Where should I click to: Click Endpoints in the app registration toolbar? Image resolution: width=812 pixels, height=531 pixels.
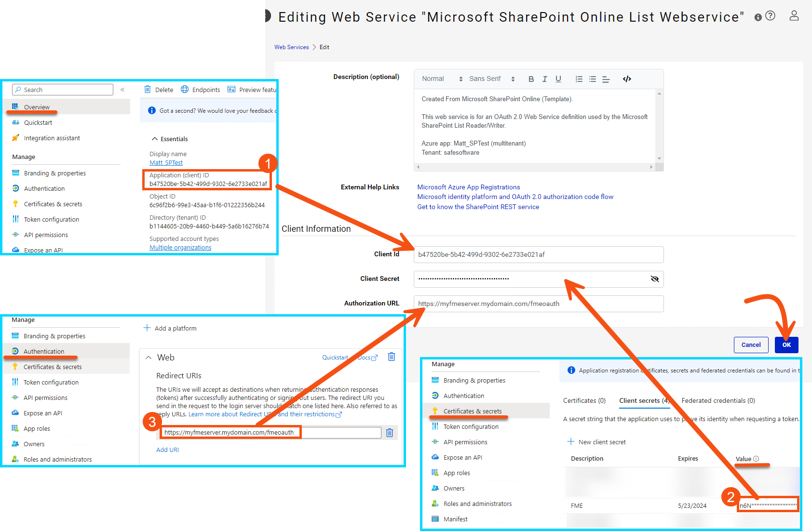pos(200,89)
